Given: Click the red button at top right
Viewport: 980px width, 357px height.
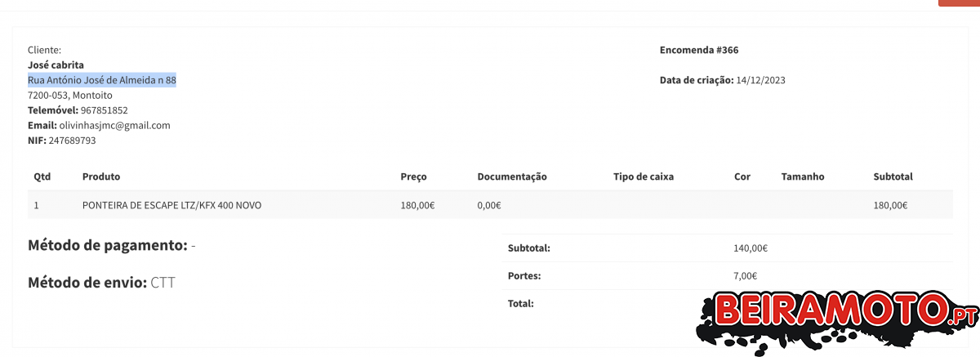Looking at the screenshot, I should point(959,3).
